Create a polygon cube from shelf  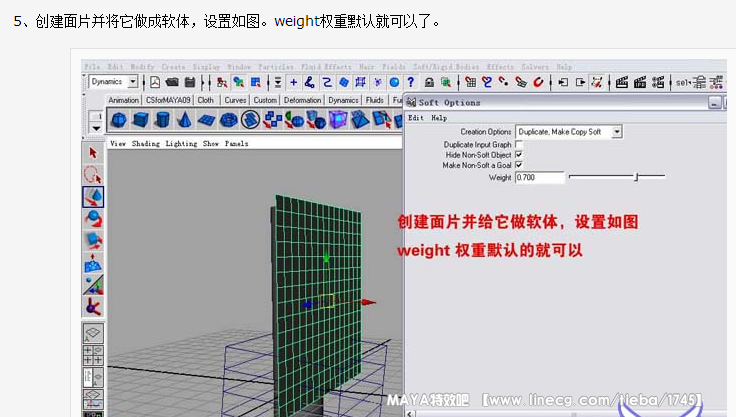(x=140, y=120)
